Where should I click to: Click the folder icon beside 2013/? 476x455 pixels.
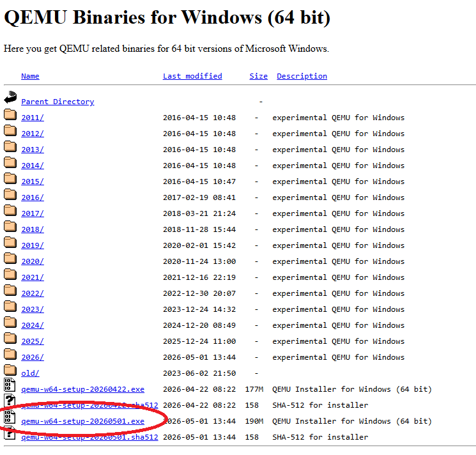click(10, 146)
